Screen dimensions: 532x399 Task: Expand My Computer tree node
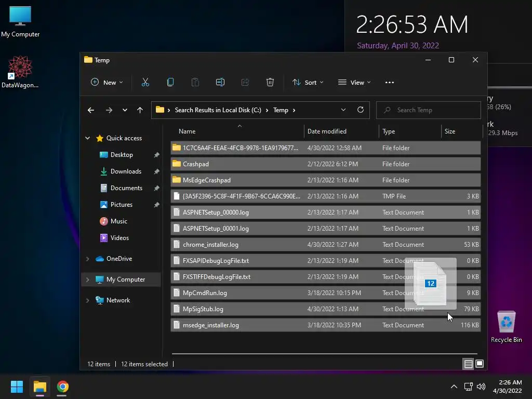[x=87, y=279]
